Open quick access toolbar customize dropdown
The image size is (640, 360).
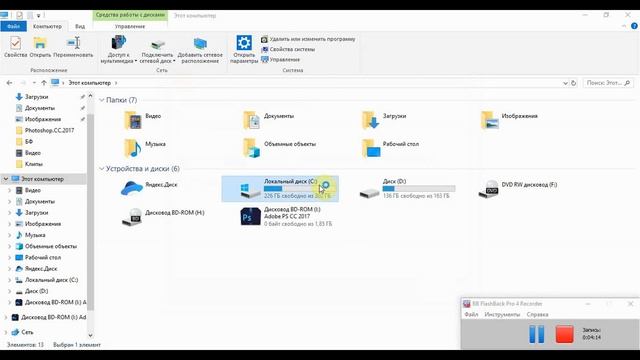pos(38,16)
